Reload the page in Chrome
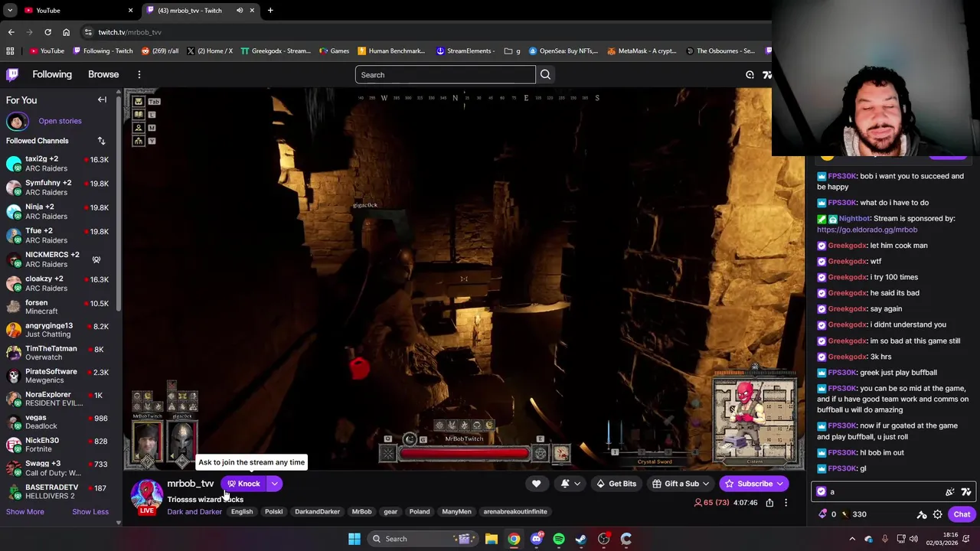This screenshot has height=551, width=980. click(x=47, y=32)
